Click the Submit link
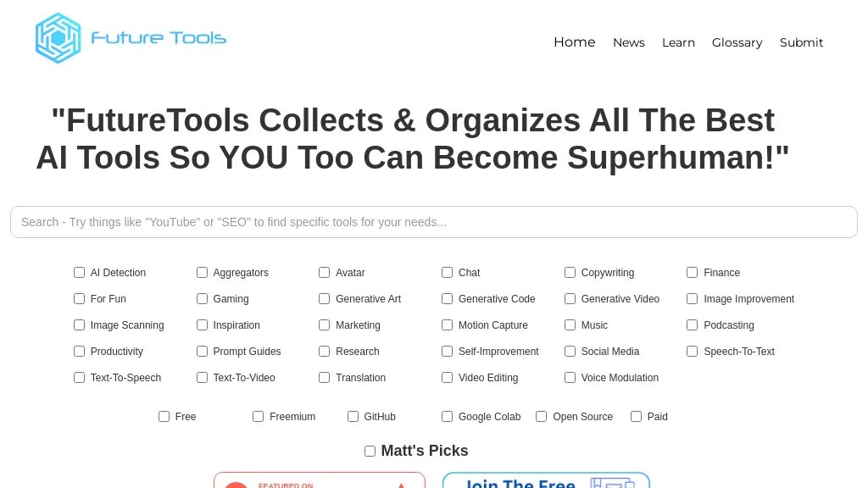This screenshot has width=868, height=488. coord(801,42)
